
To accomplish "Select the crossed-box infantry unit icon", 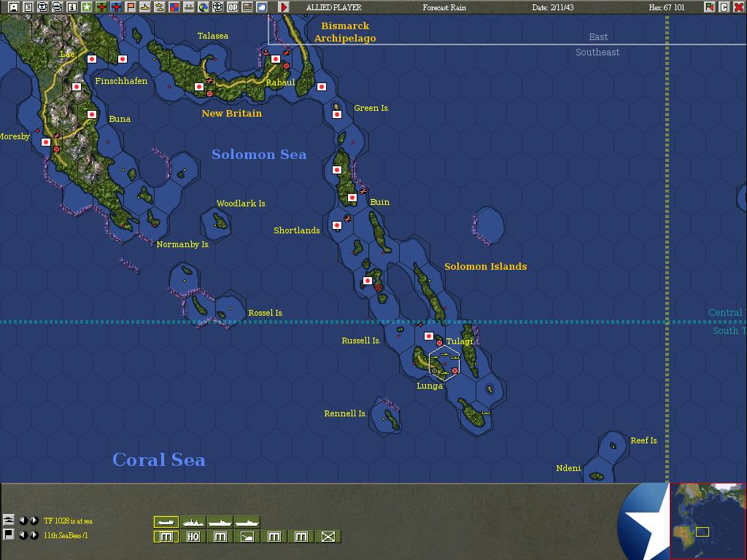I will tap(328, 537).
